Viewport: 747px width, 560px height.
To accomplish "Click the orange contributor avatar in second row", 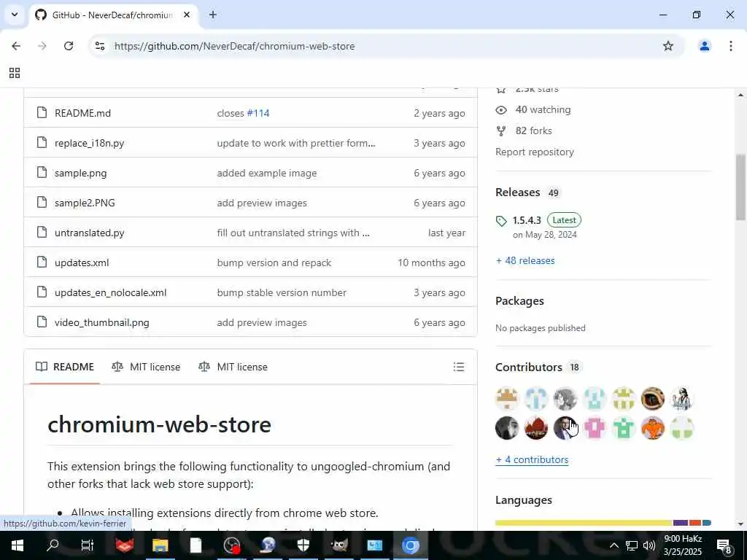I will click(653, 427).
